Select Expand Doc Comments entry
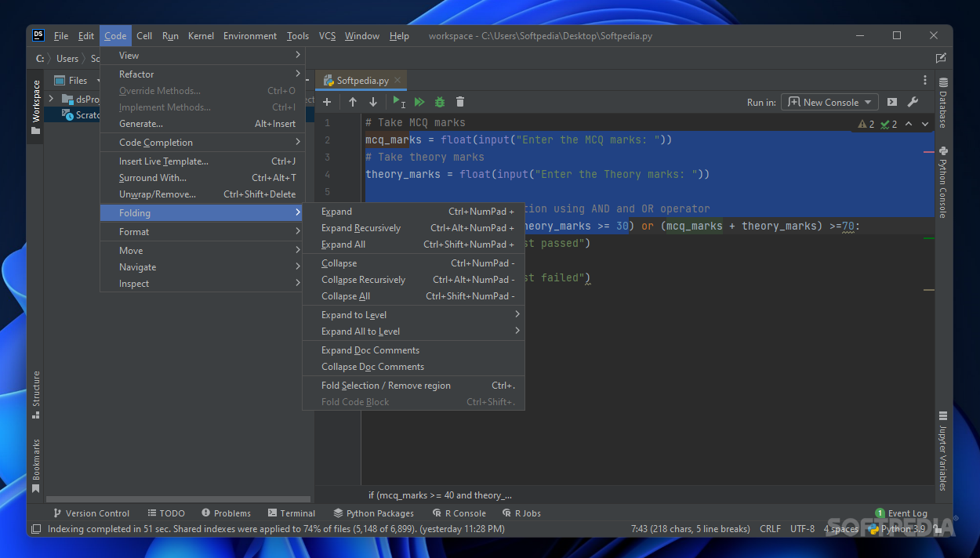The width and height of the screenshot is (980, 558). (413, 350)
